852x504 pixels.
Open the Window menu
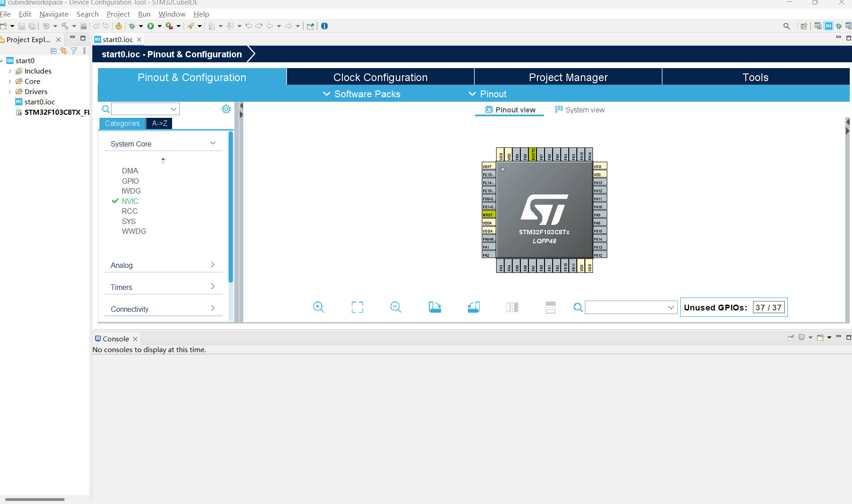pyautogui.click(x=172, y=14)
